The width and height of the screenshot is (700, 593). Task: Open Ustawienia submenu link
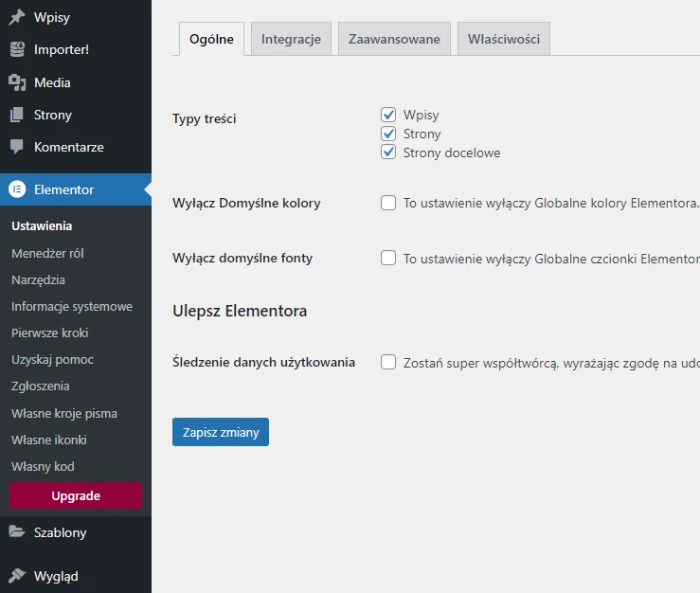tap(42, 226)
